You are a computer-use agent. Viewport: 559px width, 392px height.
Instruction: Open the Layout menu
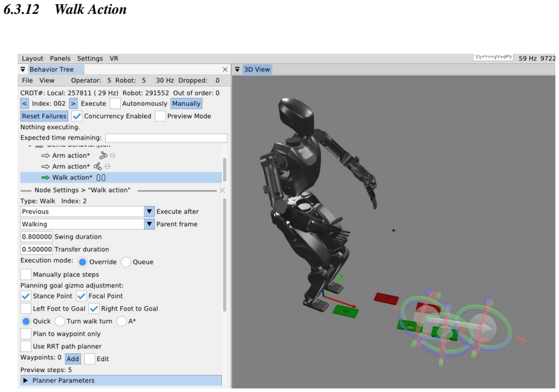point(33,59)
